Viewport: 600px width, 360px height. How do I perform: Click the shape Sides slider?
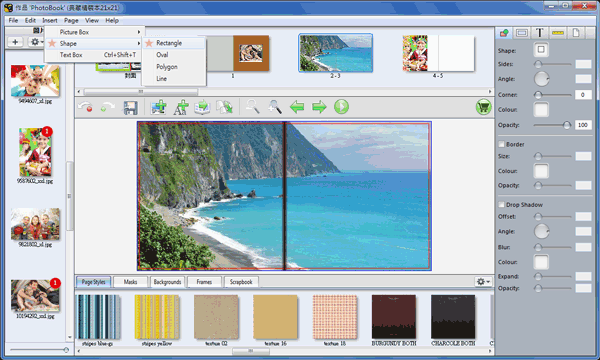553,64
